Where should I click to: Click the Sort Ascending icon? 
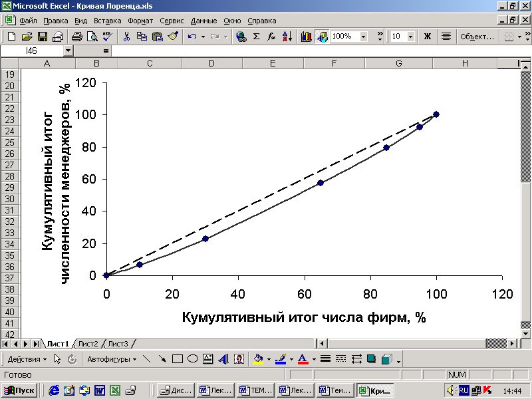pos(287,37)
